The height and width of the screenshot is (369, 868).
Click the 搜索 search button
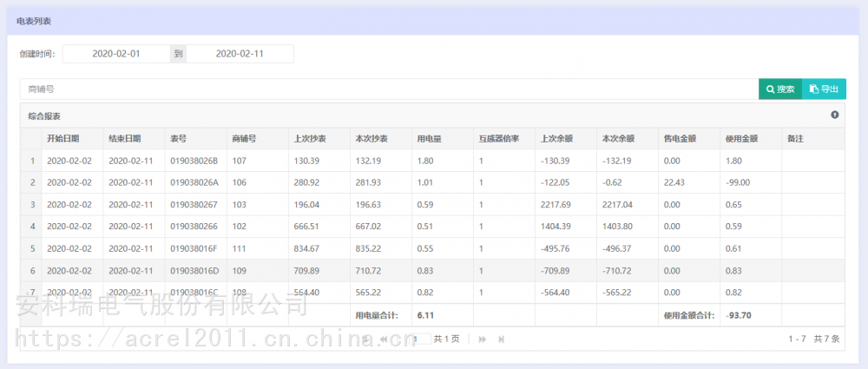coord(779,89)
